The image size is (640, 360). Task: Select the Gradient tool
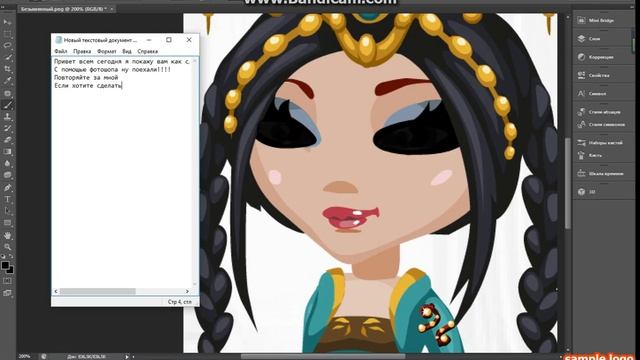[x=7, y=152]
